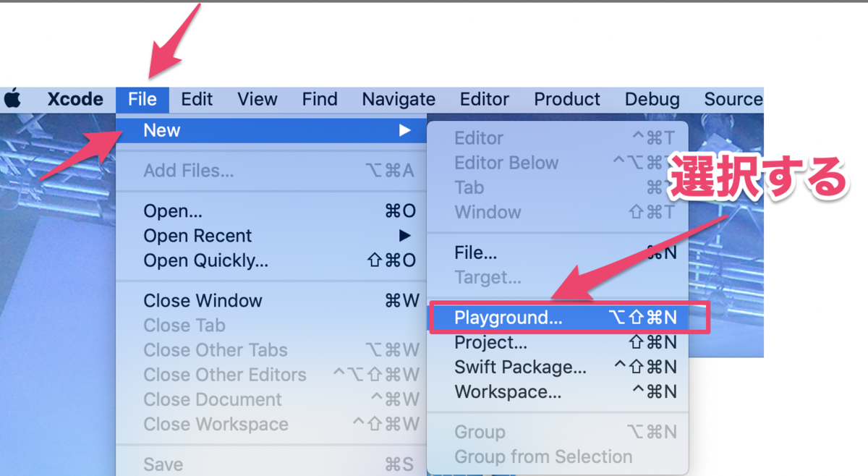The image size is (868, 476).
Task: Choose Add Files… from File menu
Action: pyautogui.click(x=272, y=171)
